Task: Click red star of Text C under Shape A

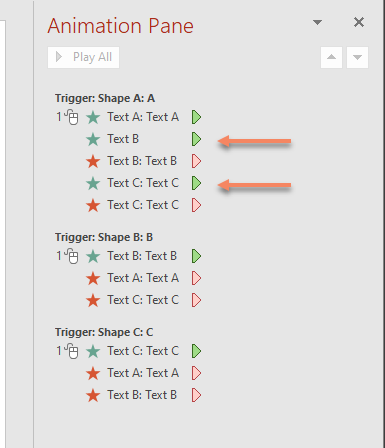Action: coord(93,205)
